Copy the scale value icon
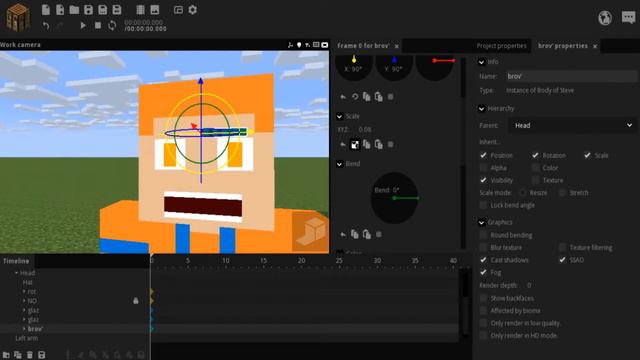Screen dimensions: 640x360 pyautogui.click(x=367, y=144)
